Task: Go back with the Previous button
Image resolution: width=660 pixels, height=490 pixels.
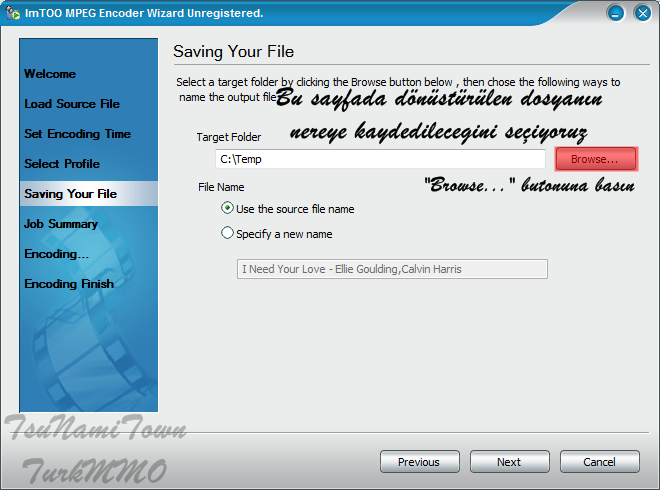Action: (419, 462)
